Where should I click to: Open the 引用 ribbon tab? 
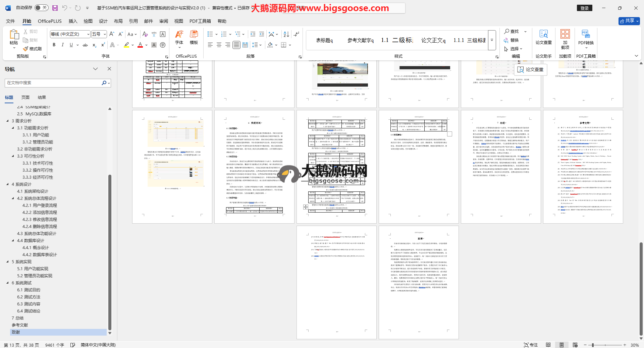[x=133, y=21]
